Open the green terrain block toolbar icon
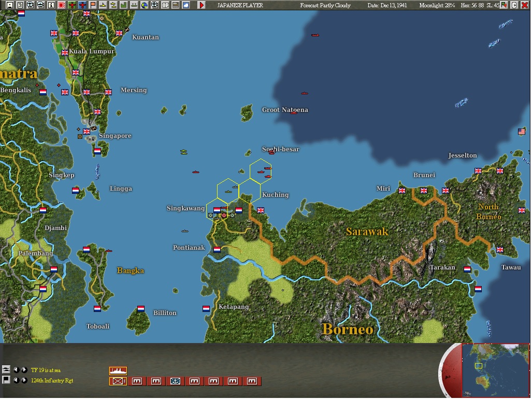 [x=123, y=5]
